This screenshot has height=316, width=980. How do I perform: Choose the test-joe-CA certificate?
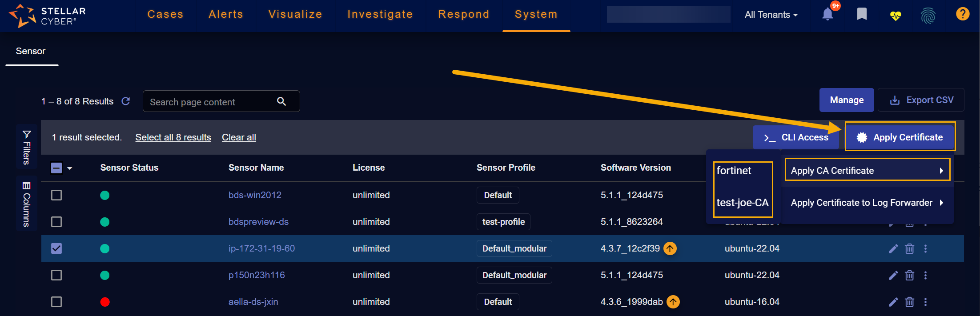coord(742,203)
